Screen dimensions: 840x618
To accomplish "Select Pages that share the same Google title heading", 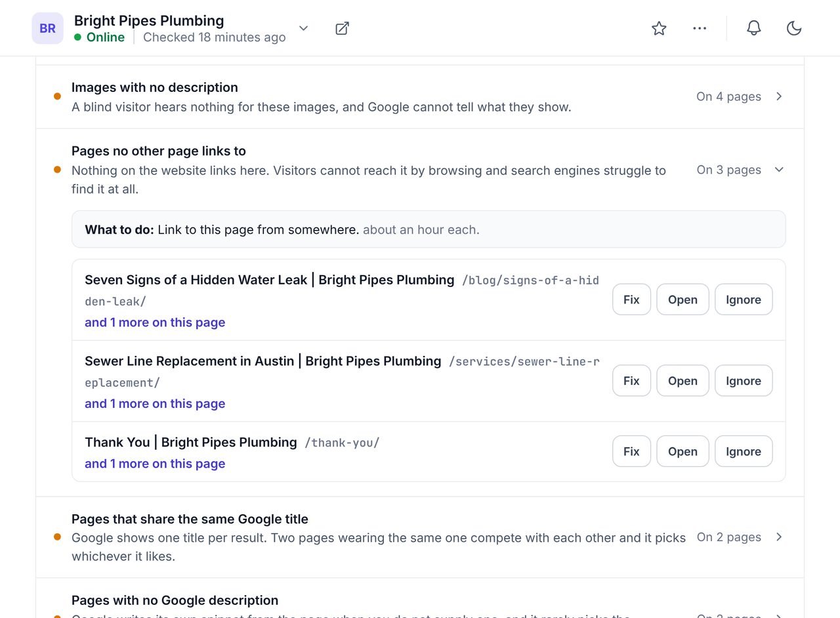I will [x=190, y=519].
